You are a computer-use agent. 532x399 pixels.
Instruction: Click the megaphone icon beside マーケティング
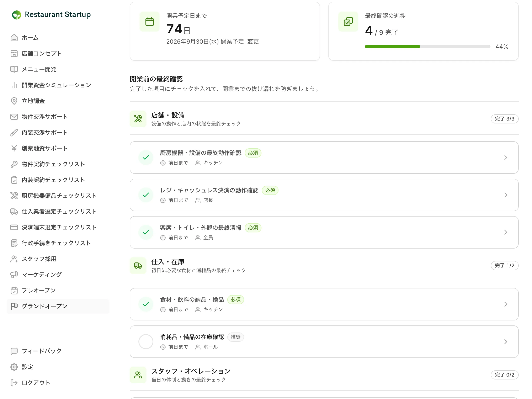click(14, 275)
